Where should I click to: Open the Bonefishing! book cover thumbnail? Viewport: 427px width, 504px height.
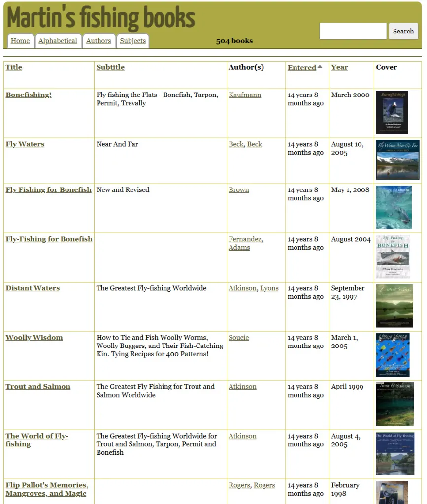pos(392,112)
